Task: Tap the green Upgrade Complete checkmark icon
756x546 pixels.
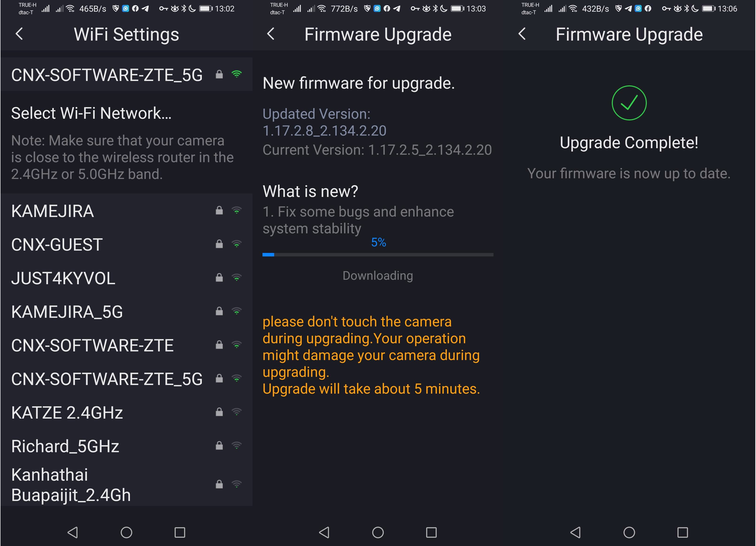Action: click(x=629, y=103)
